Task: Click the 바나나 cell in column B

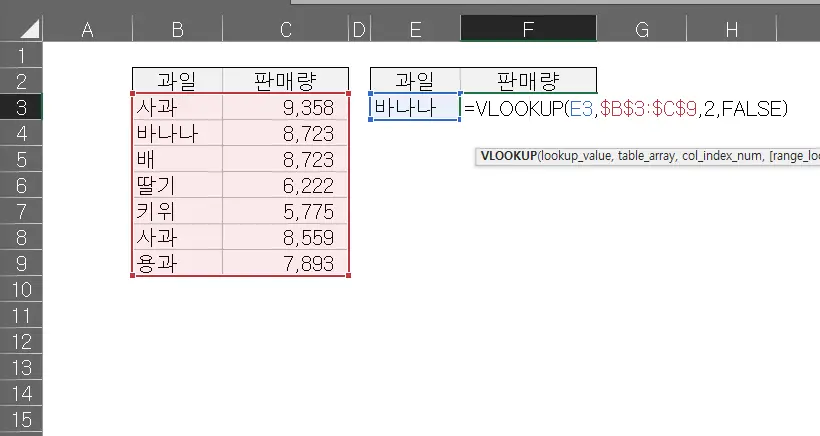Action: click(x=177, y=133)
